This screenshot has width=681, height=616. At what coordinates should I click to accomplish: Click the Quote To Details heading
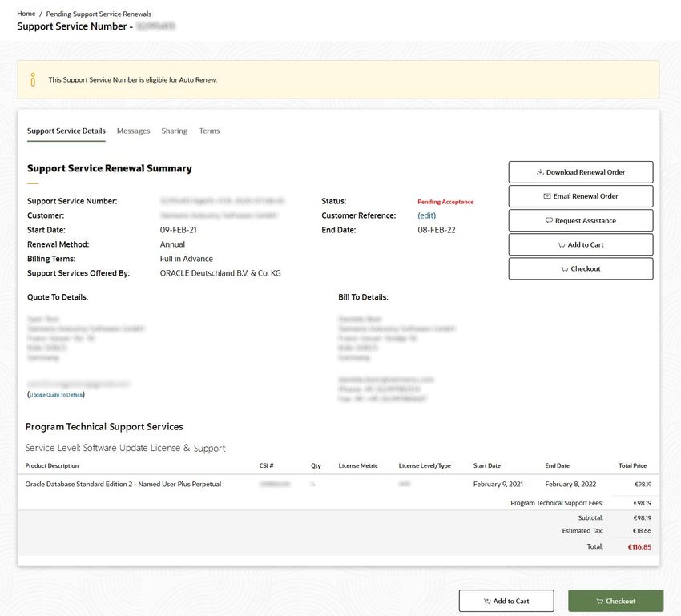(x=58, y=297)
